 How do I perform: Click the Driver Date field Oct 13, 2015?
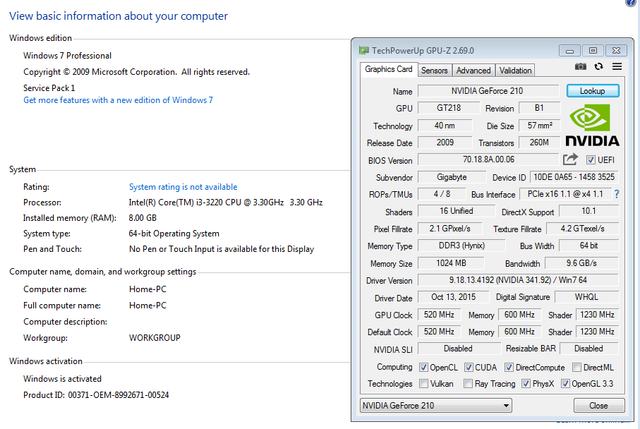(453, 297)
